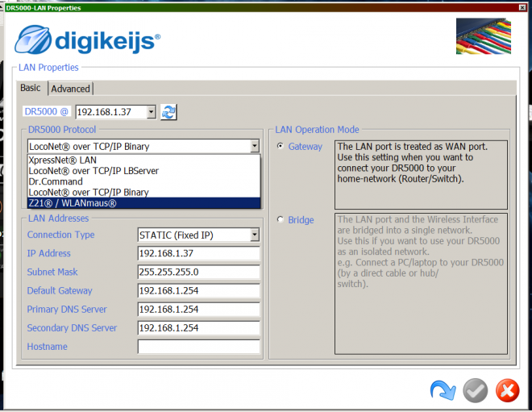Click the 'DR5000 @' label
This screenshot has width=532, height=412.
click(47, 111)
